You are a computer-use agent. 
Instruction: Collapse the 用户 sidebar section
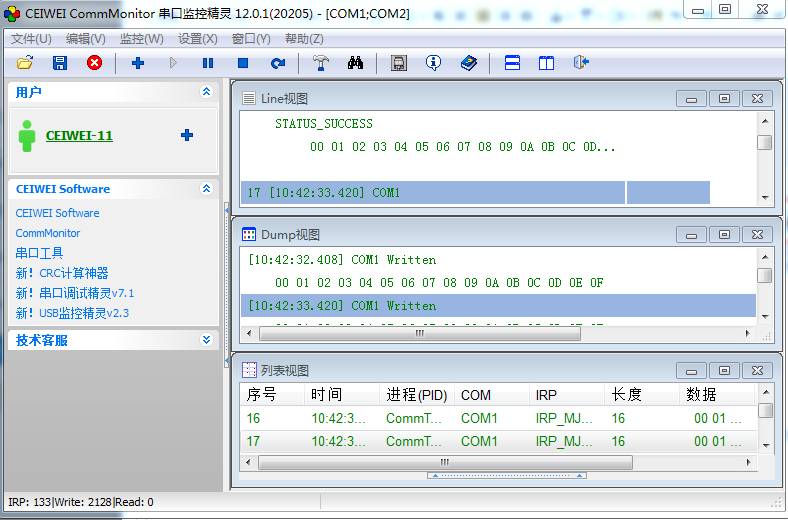point(206,91)
